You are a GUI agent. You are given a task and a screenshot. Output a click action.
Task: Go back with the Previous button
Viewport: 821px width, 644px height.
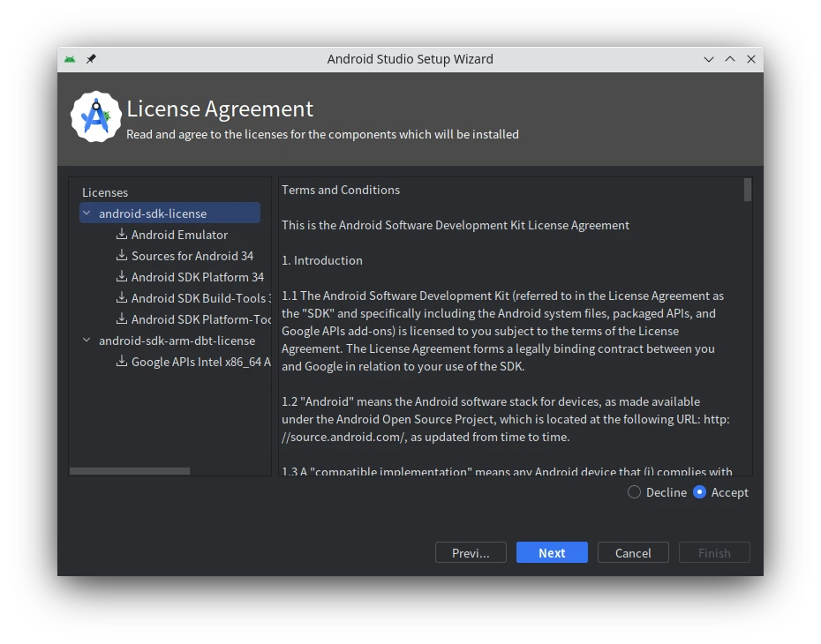pyautogui.click(x=471, y=552)
